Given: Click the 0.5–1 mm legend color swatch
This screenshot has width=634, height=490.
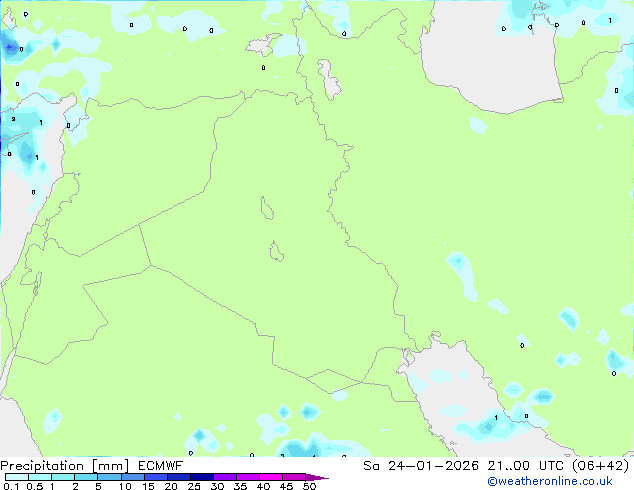Looking at the screenshot, I should [x=40, y=477].
